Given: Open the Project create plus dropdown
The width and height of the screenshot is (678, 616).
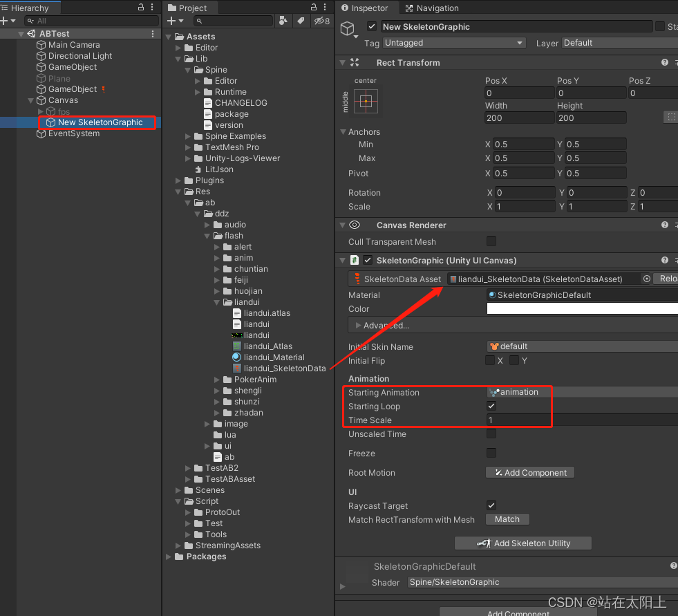Looking at the screenshot, I should click(x=175, y=21).
